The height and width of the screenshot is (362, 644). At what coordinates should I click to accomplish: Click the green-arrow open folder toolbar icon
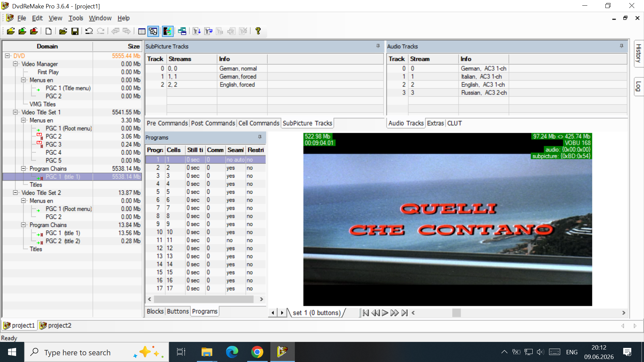click(x=22, y=31)
